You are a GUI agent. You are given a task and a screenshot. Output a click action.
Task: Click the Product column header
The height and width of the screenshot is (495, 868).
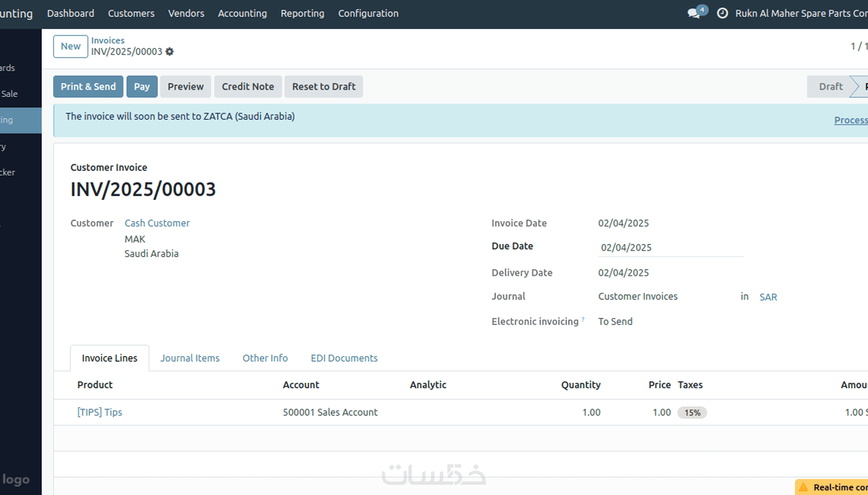pyautogui.click(x=95, y=385)
